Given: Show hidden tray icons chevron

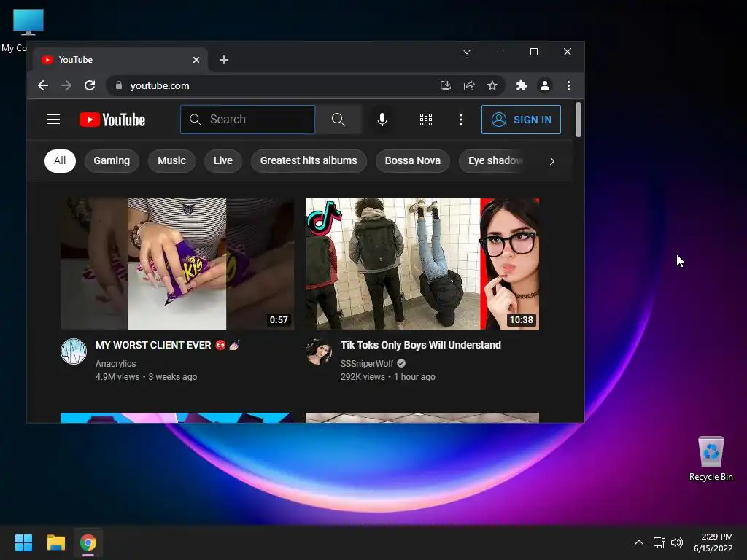Looking at the screenshot, I should coord(639,542).
